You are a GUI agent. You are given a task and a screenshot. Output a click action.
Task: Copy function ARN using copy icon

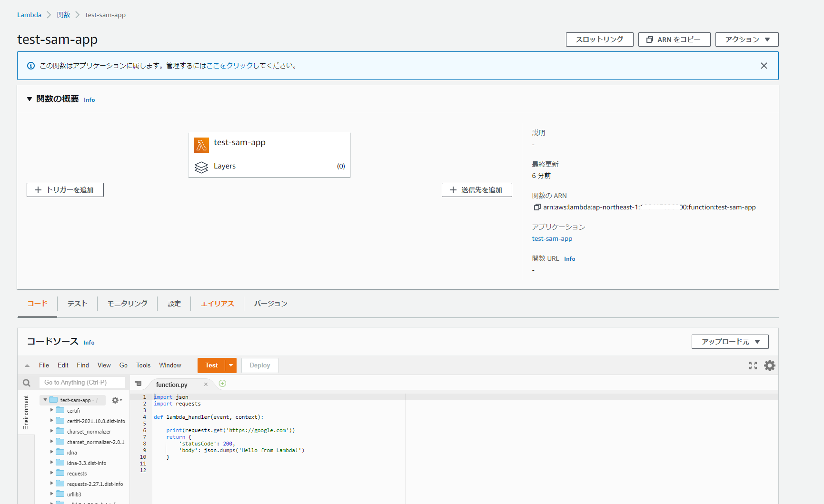[537, 207]
